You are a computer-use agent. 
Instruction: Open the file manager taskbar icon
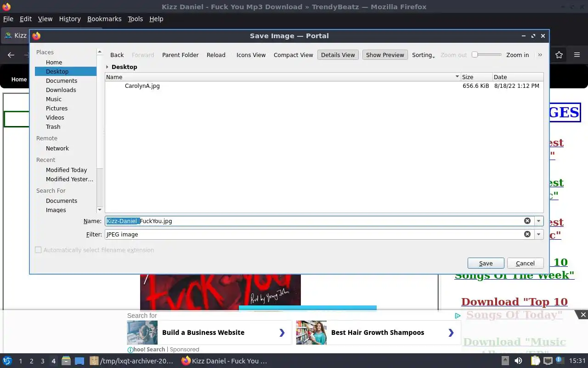pos(66,361)
